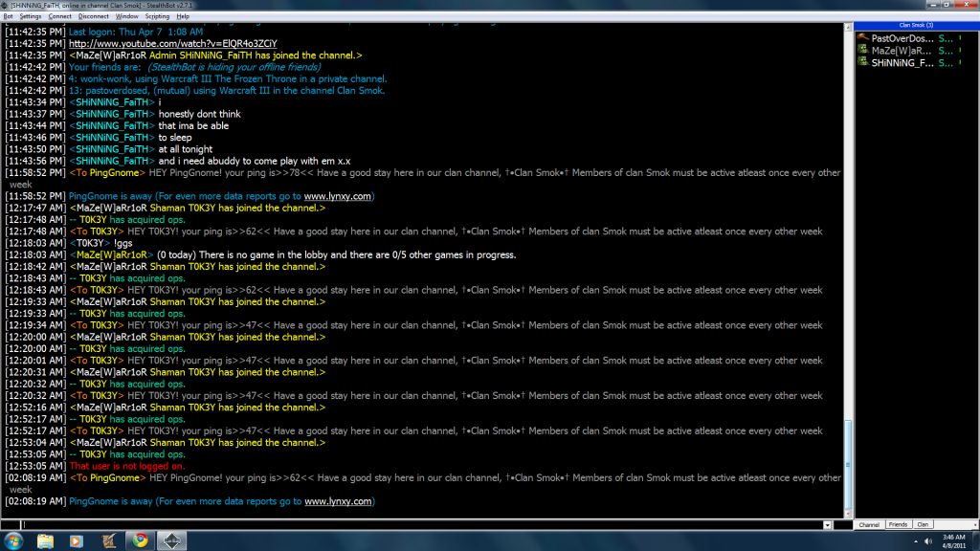Open the Scripting menu

coord(157,16)
